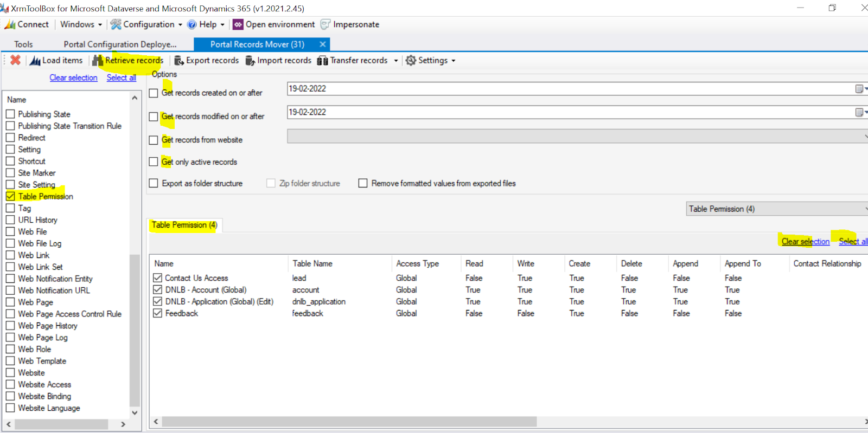Click the Open environment icon
The width and height of the screenshot is (868, 433).
(238, 24)
